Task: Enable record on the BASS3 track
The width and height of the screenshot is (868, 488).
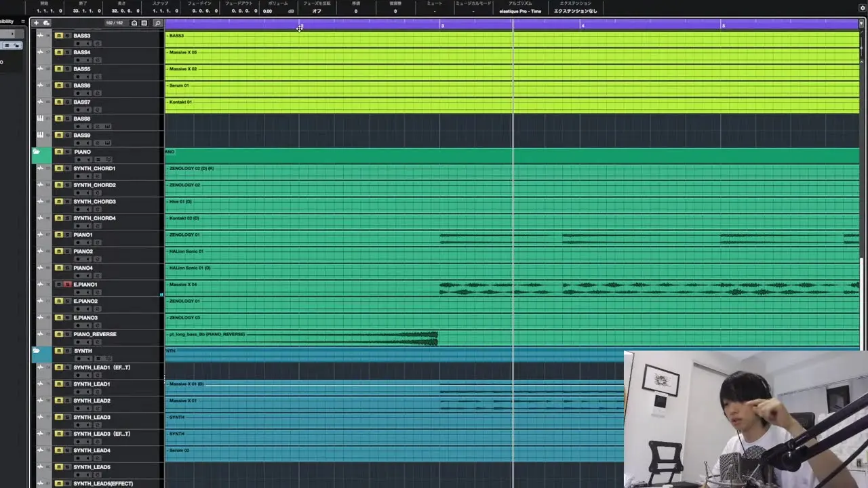Action: pyautogui.click(x=77, y=43)
